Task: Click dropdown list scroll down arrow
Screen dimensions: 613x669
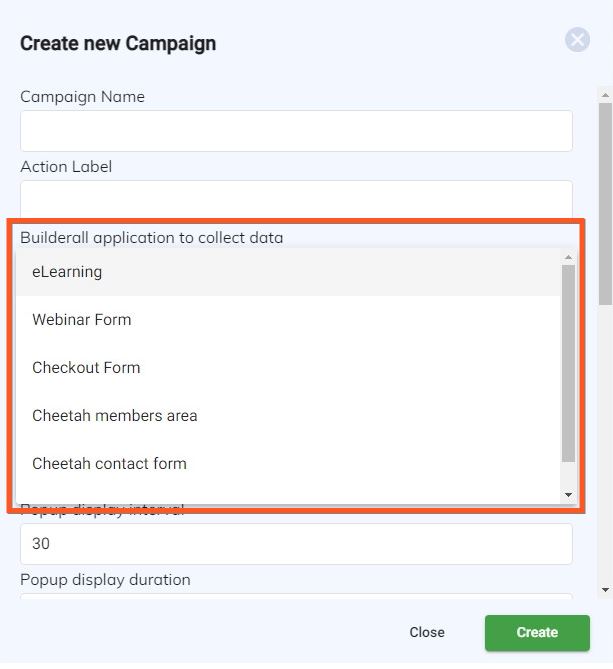Action: (568, 494)
